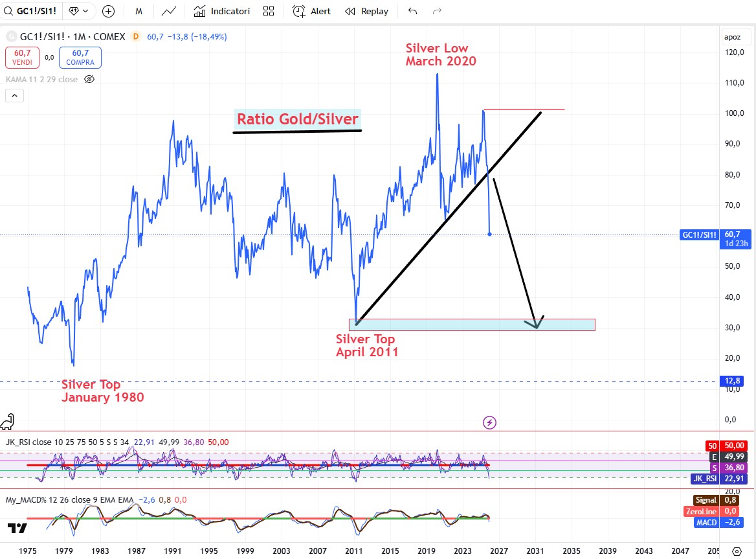Click the S 36,80 scale label
This screenshot has height=559, width=756.
tap(729, 468)
